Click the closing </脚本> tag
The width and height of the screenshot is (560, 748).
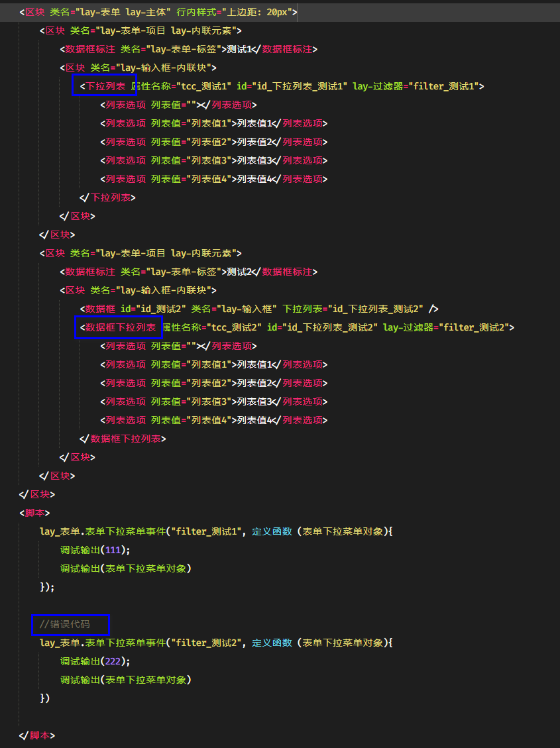(x=36, y=735)
